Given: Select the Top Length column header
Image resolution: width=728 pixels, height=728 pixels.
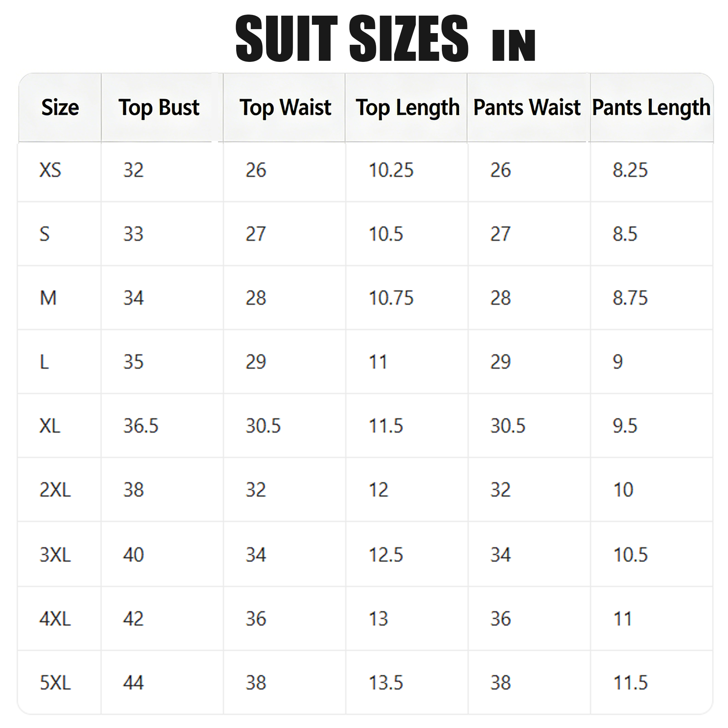Looking at the screenshot, I should pos(408,108).
